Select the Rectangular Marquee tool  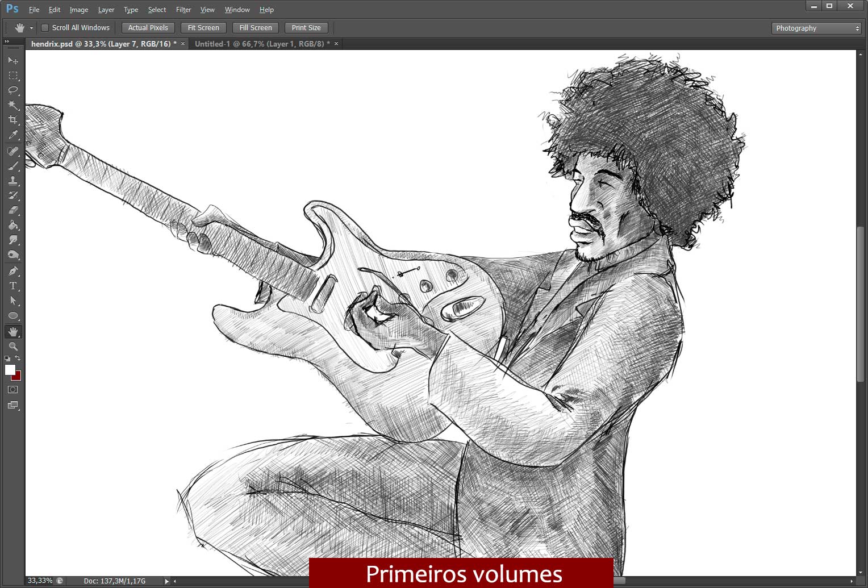pos(13,75)
